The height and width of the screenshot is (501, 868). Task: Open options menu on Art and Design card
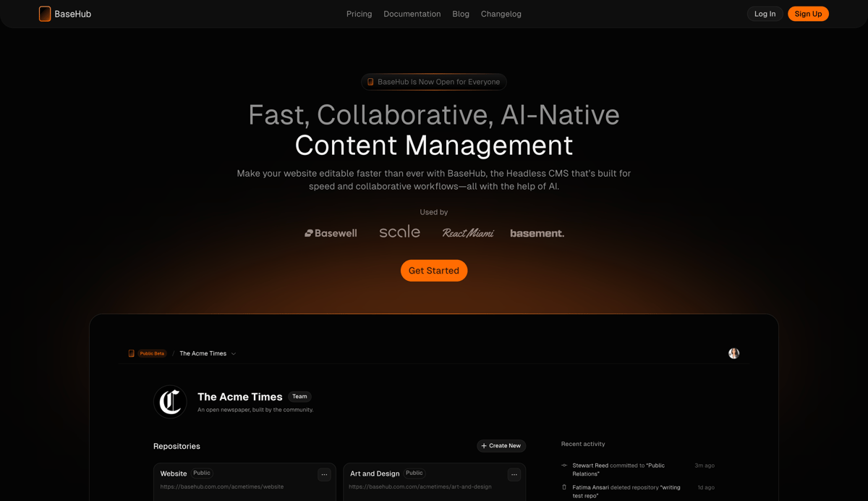click(514, 474)
